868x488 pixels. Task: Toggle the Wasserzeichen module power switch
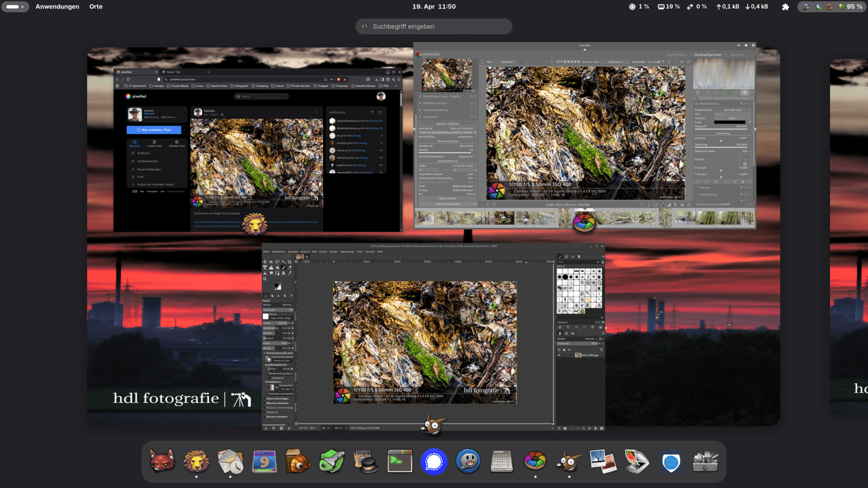tap(696, 103)
